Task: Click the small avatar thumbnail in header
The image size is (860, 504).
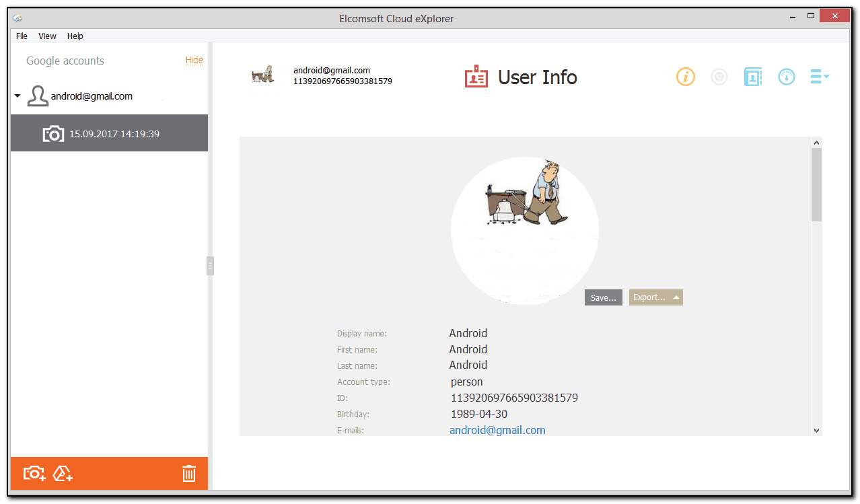Action: pos(262,75)
